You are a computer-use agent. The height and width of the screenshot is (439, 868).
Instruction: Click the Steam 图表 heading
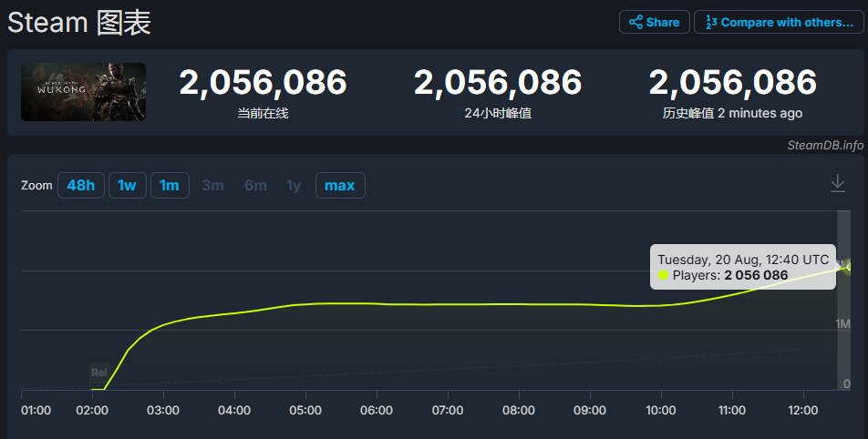(x=79, y=23)
